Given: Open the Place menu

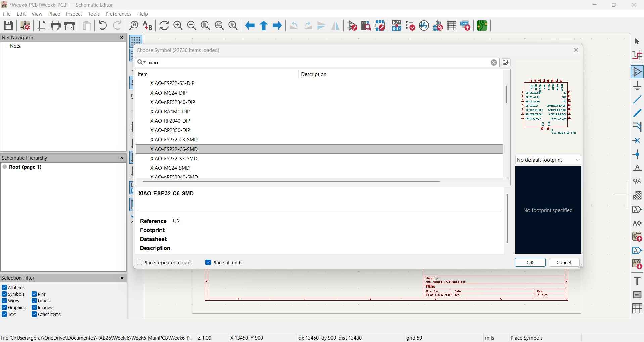Looking at the screenshot, I should pyautogui.click(x=54, y=14).
